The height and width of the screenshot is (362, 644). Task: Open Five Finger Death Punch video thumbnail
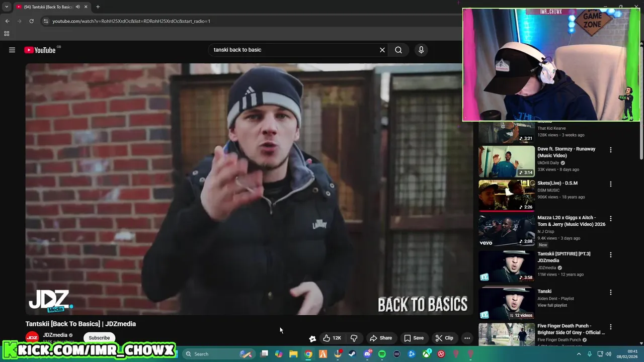[507, 334]
